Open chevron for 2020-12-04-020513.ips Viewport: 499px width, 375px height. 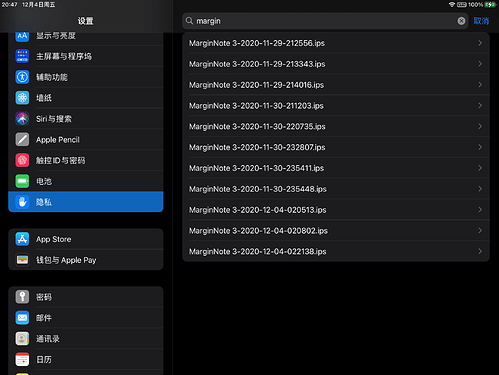(x=480, y=210)
